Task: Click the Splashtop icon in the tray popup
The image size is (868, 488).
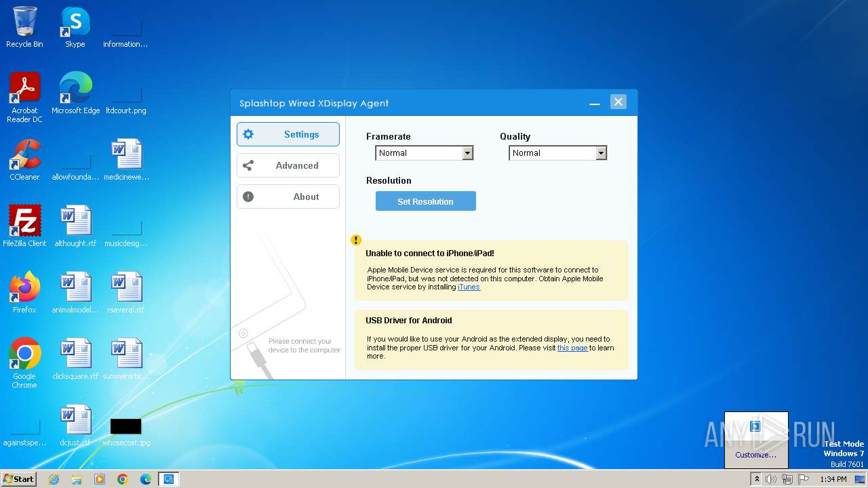Action: [755, 426]
